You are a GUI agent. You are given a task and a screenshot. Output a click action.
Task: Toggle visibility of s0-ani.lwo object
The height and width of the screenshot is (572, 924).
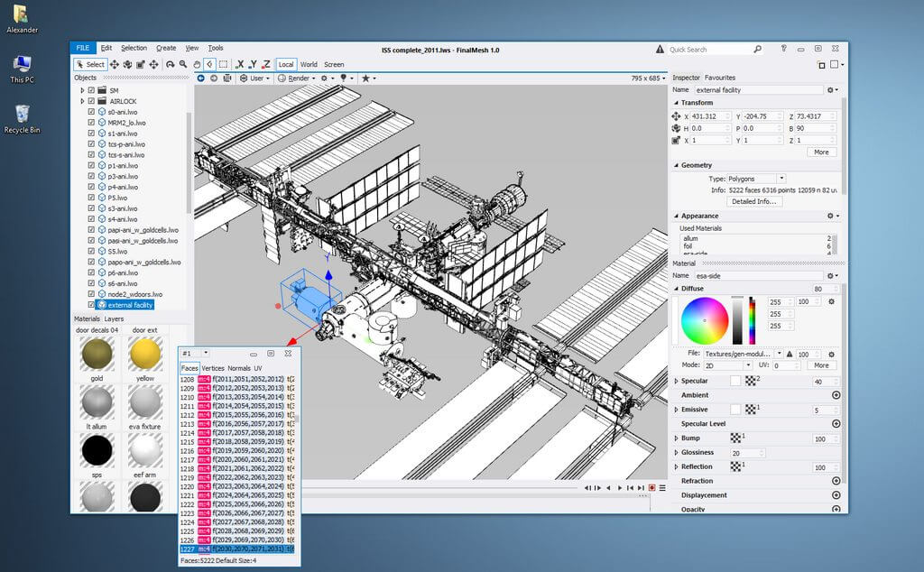(90, 112)
